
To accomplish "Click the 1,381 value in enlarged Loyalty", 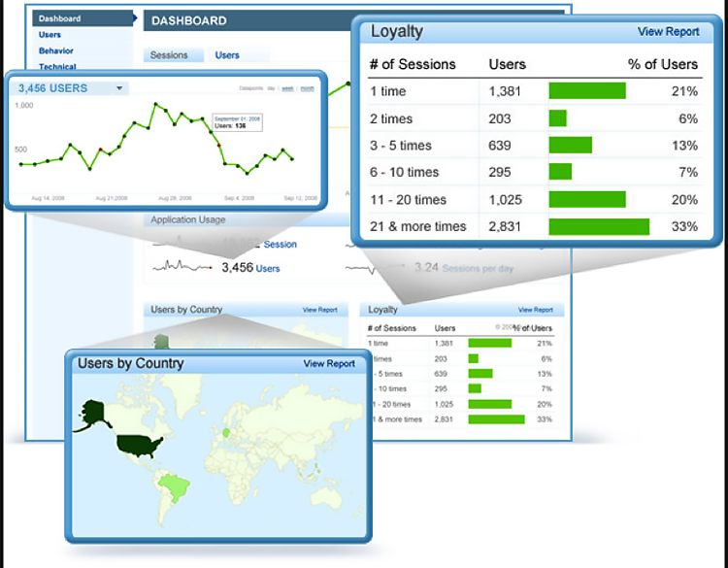I will coord(505,91).
